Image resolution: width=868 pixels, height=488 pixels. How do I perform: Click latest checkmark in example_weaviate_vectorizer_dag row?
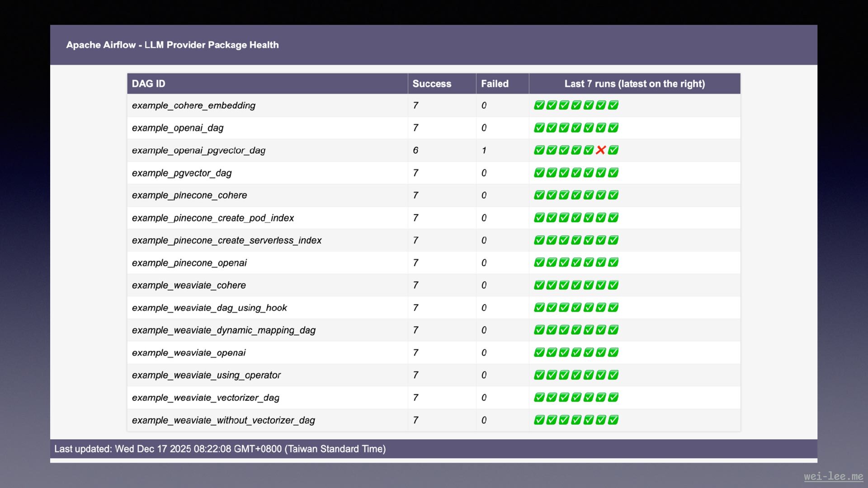(613, 397)
